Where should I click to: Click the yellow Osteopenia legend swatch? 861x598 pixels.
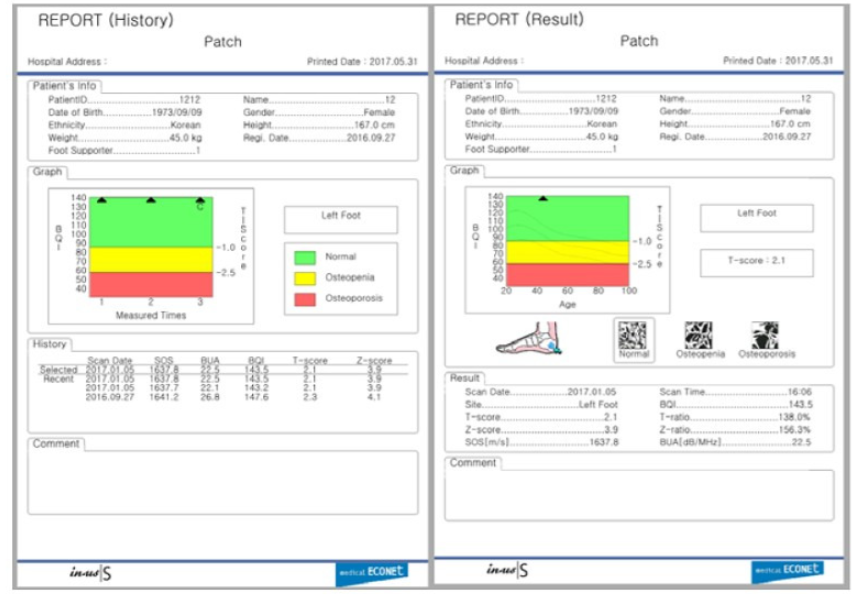click(306, 278)
